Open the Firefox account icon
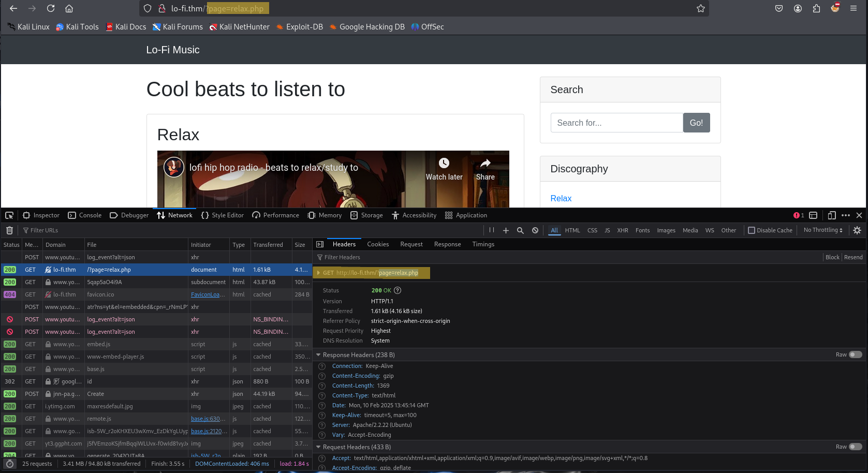The image size is (868, 473). point(798,8)
